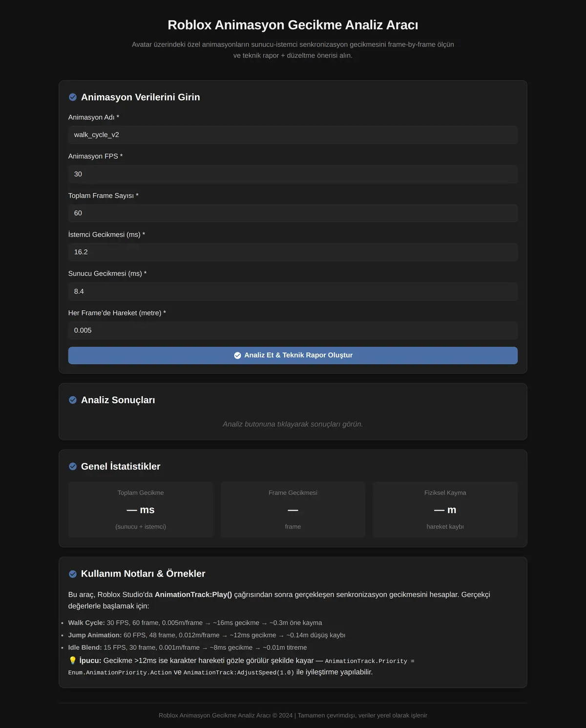Screen dimensions: 586x728
Task: Click the check icon beside Analiz Sonuçları
Action: click(73, 400)
